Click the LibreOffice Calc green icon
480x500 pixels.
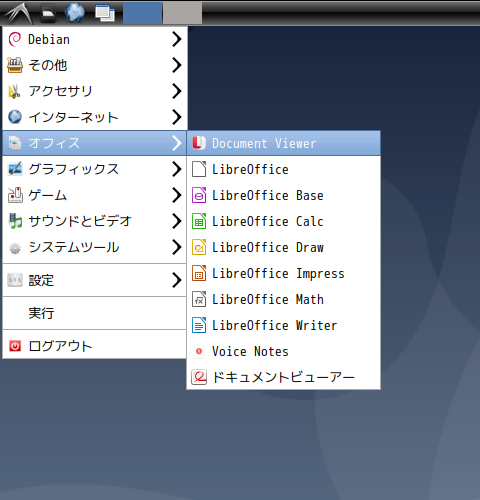click(x=199, y=221)
